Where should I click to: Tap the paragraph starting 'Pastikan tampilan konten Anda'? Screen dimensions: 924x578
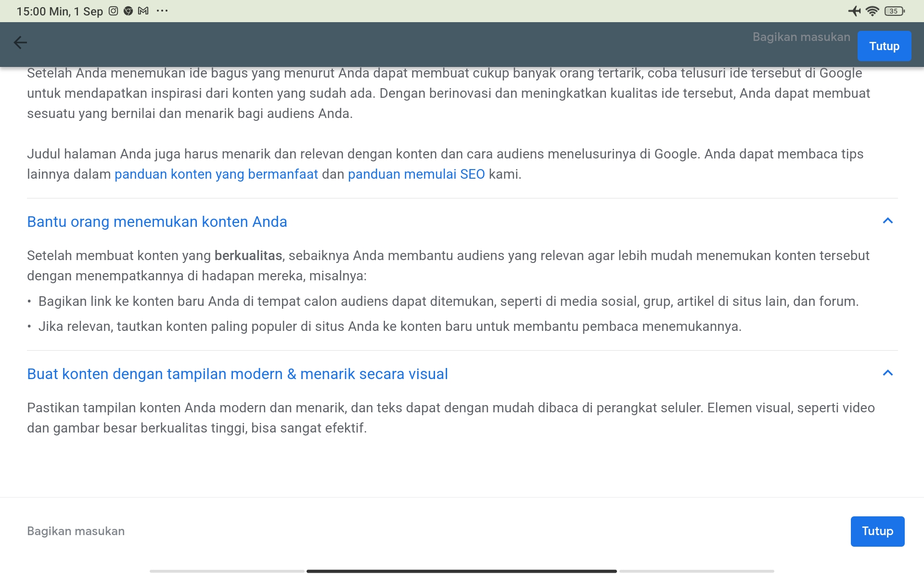(x=451, y=418)
